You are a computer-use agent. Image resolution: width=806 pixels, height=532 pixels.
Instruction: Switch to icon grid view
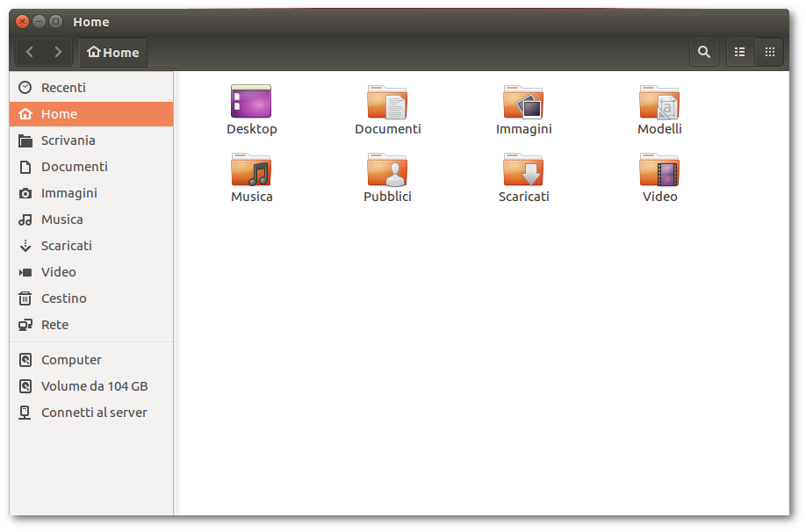tap(769, 52)
